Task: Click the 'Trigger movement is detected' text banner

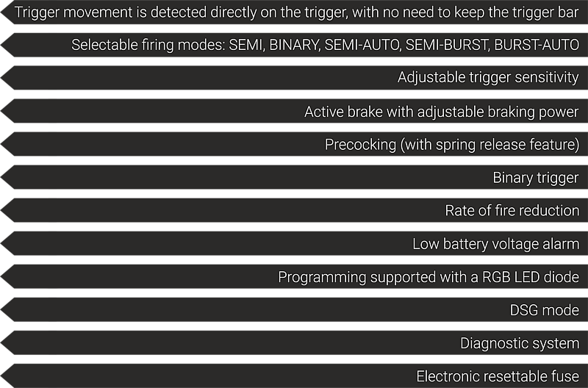Action: click(x=295, y=12)
